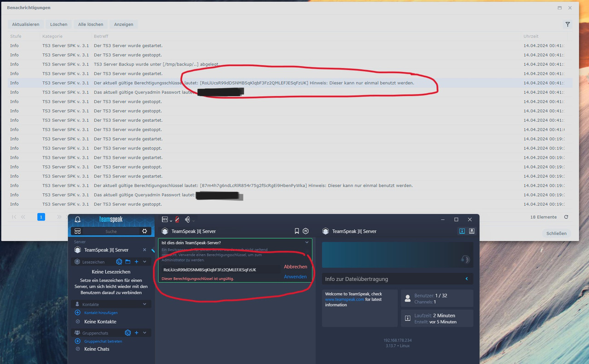The width and height of the screenshot is (589, 364).
Task: Select row with key RoLiUcsR99dDSNMBSqKlqbF3Fz2QMLEFJESqFzUK
Action: point(290,83)
